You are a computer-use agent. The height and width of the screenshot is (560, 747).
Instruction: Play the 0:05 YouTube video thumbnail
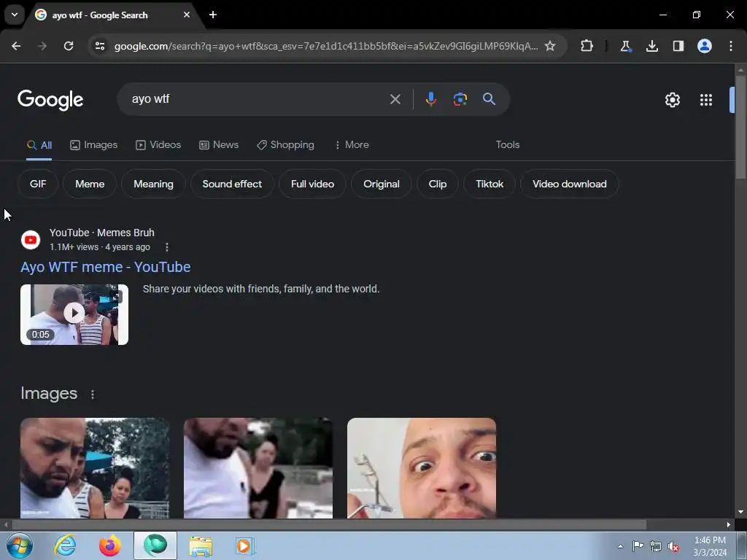tap(74, 315)
